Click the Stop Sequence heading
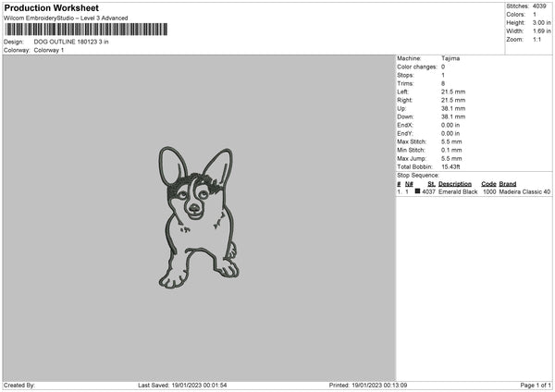The height and width of the screenshot is (392, 555). click(419, 174)
